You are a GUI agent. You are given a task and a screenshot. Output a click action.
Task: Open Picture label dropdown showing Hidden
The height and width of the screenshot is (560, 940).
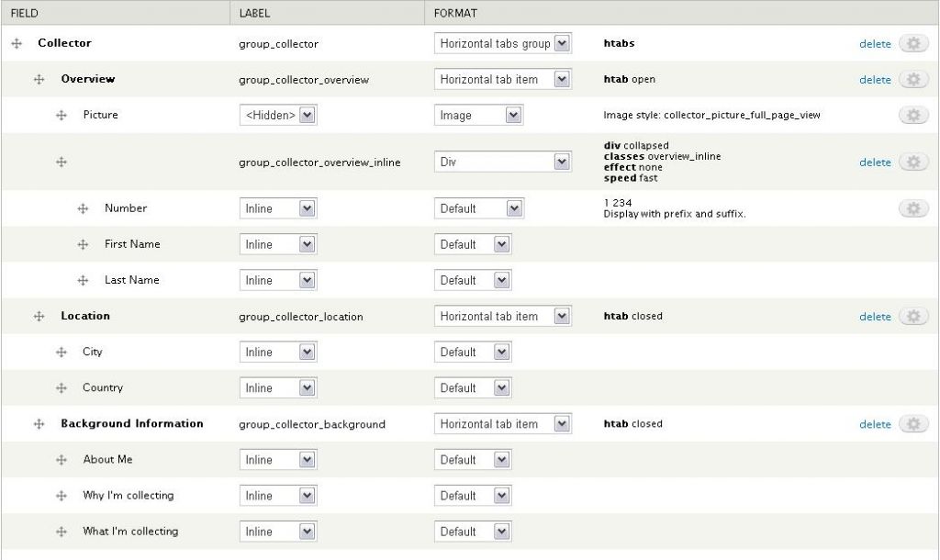coord(278,116)
